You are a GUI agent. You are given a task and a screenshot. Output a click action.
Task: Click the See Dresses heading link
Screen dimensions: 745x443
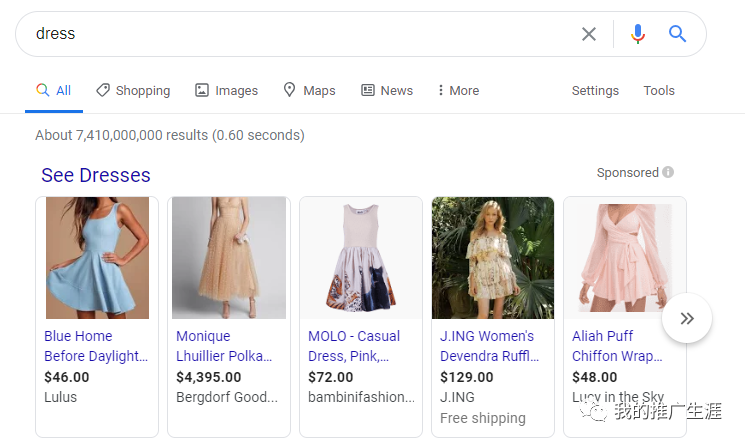pyautogui.click(x=96, y=175)
